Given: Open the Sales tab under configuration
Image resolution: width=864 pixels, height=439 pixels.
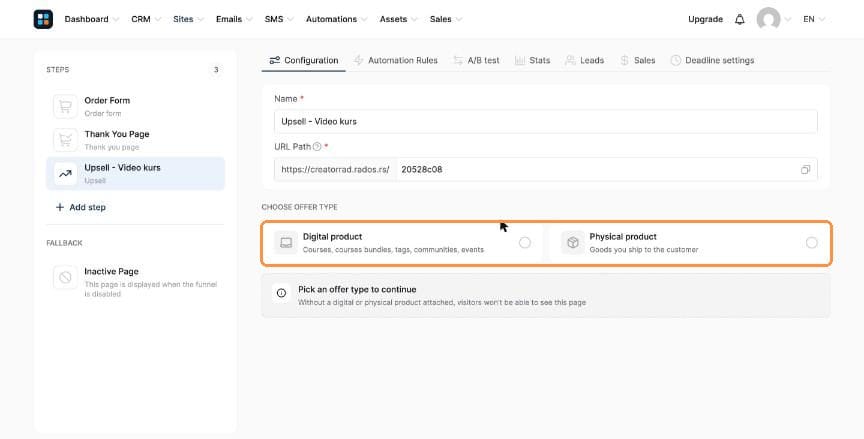Looking at the screenshot, I should tap(637, 61).
